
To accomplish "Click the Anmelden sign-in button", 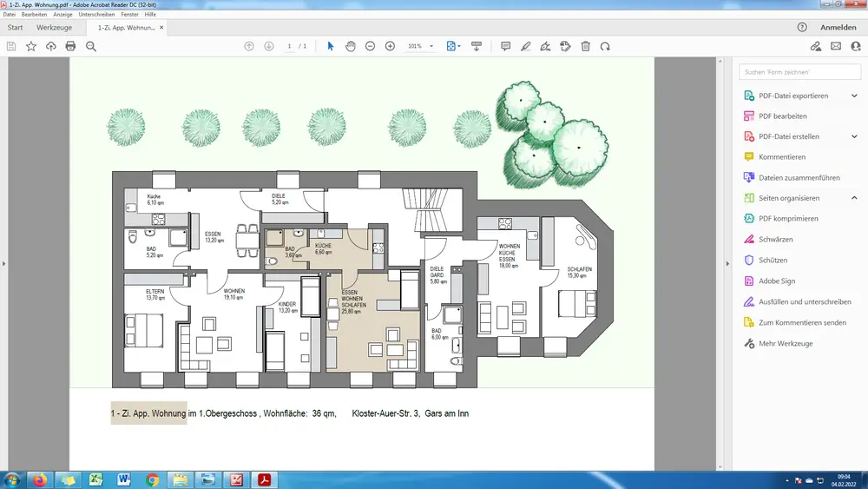I will click(x=838, y=28).
